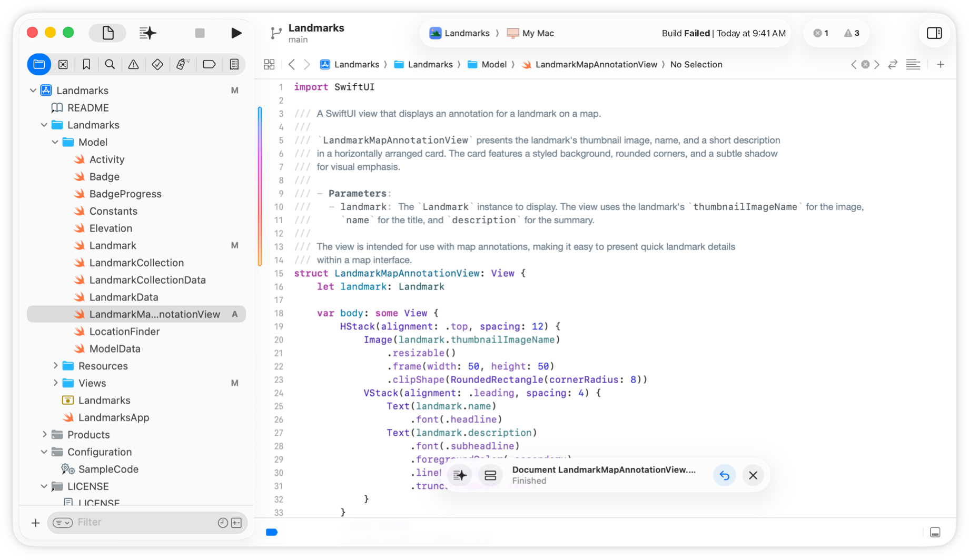
Task: Undo the documentation change from the assistant
Action: tap(725, 475)
